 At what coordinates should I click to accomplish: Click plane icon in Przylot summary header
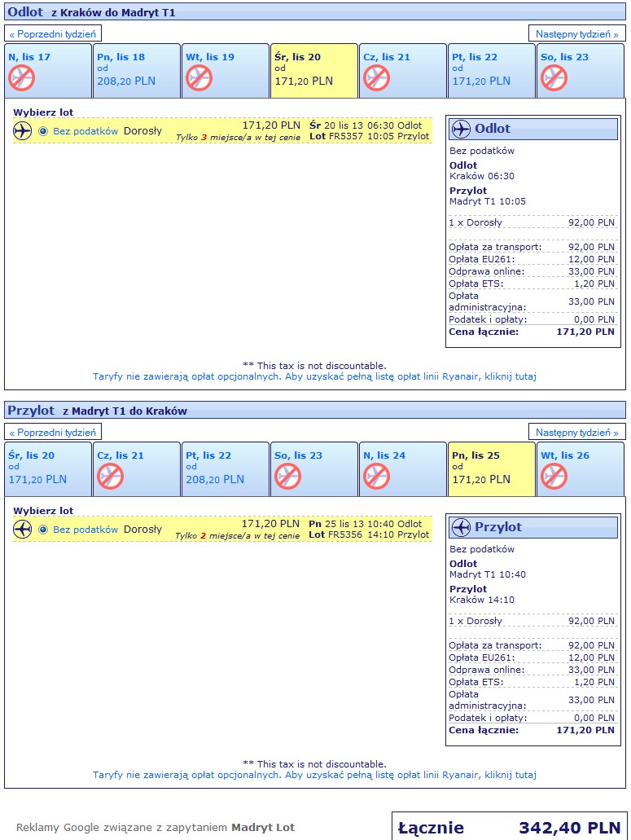(461, 528)
